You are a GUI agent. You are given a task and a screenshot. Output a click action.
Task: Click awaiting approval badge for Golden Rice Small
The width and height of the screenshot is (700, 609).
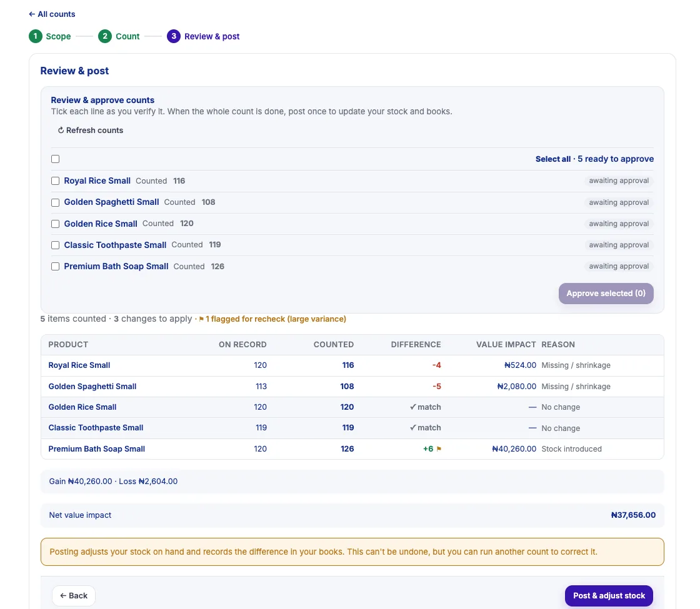(619, 224)
